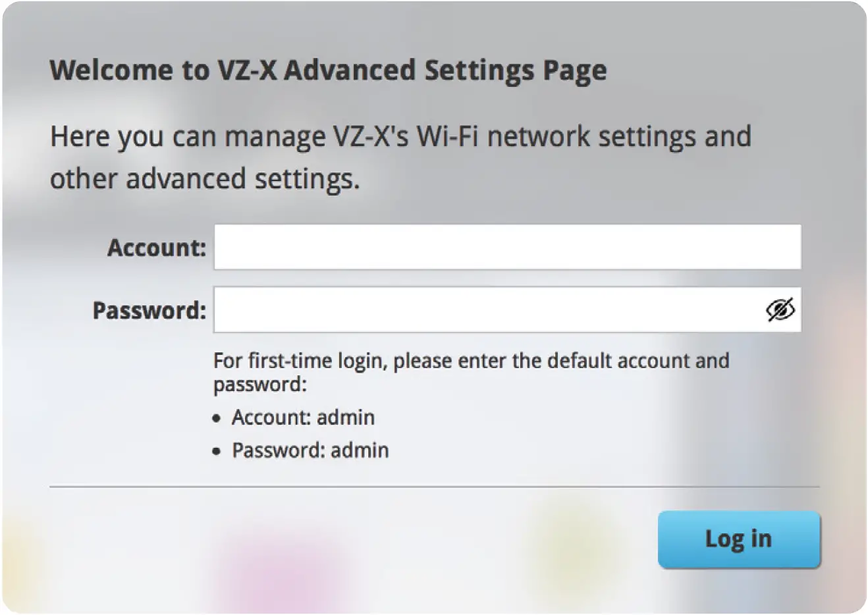Click the word "password:" ending the hint
The height and width of the screenshot is (615, 868).
(x=260, y=384)
